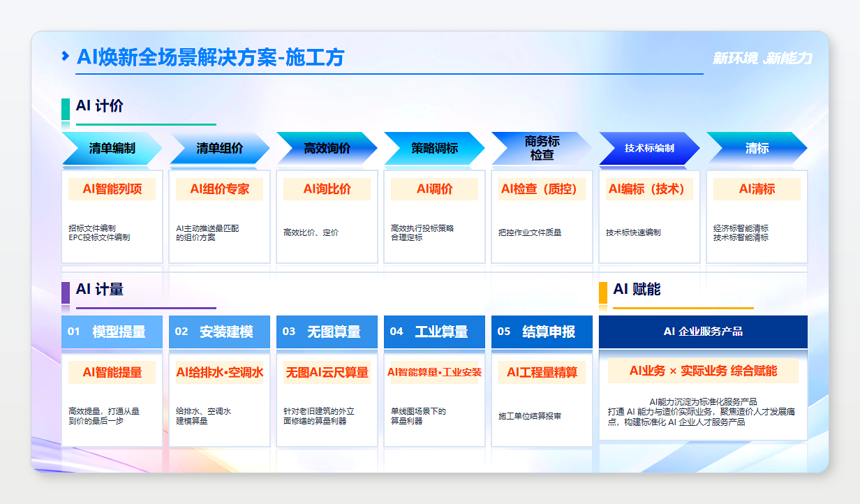Select the AI组价专家 label
This screenshot has width=860, height=504.
tap(220, 189)
